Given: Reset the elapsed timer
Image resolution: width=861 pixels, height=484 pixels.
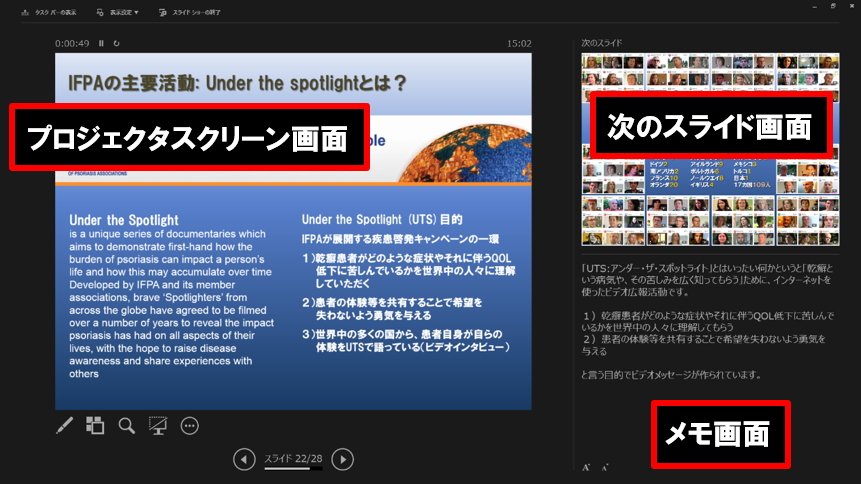Looking at the screenshot, I should 116,43.
